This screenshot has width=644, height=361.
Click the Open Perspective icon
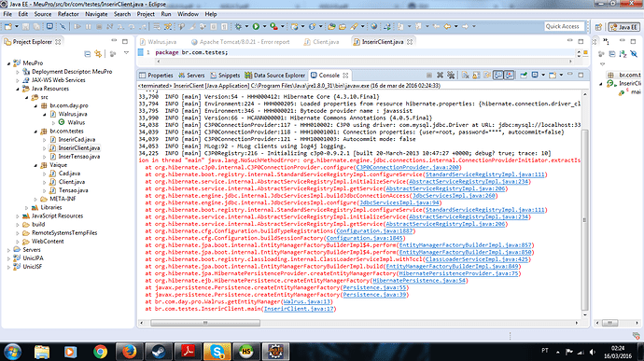[598, 27]
